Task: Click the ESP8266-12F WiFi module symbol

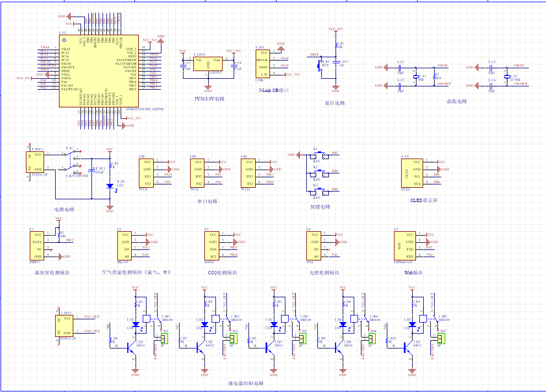Action: pyautogui.click(x=404, y=246)
